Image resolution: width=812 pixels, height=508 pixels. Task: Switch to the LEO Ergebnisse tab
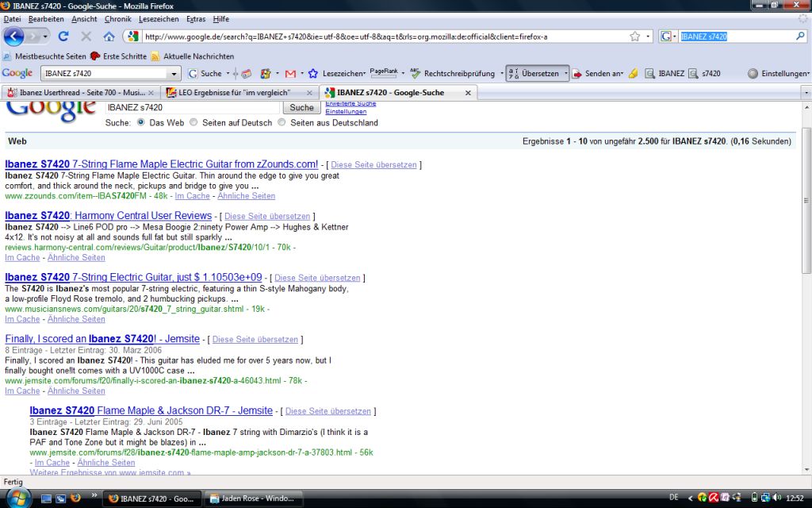click(239, 93)
